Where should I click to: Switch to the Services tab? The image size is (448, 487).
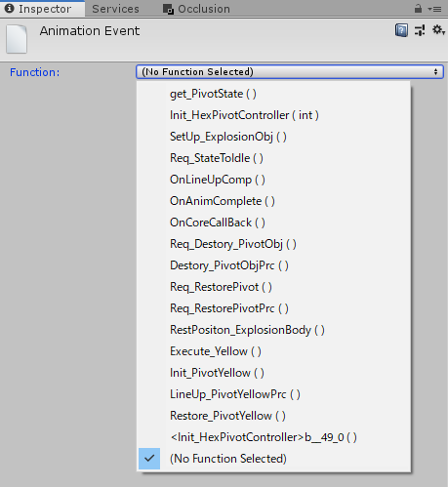point(115,9)
